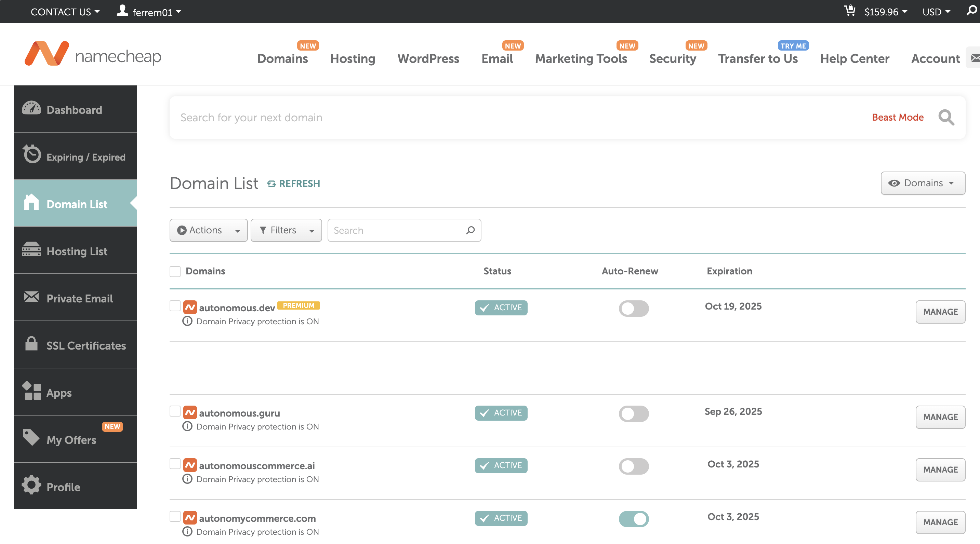The width and height of the screenshot is (980, 544).
Task: Click the SSL Certificates padlock icon
Action: (32, 344)
